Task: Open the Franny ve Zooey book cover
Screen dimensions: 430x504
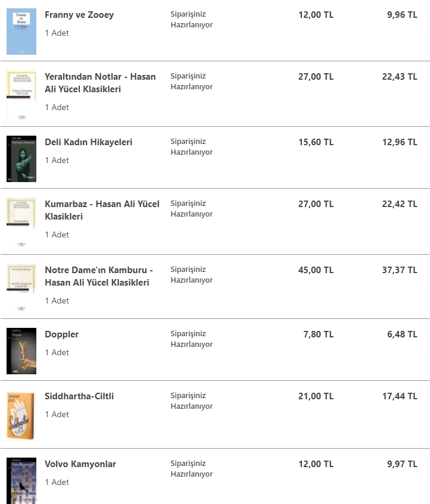Action: point(21,32)
